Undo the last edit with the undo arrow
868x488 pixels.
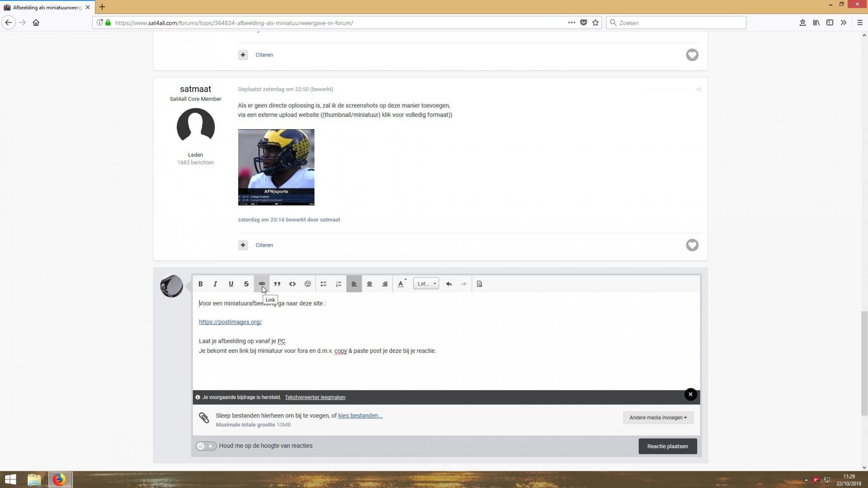(448, 284)
